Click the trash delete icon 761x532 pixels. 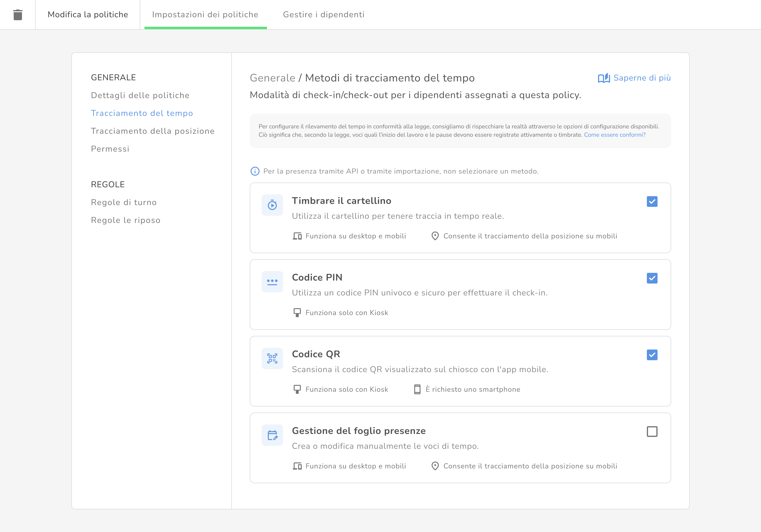pyautogui.click(x=18, y=15)
